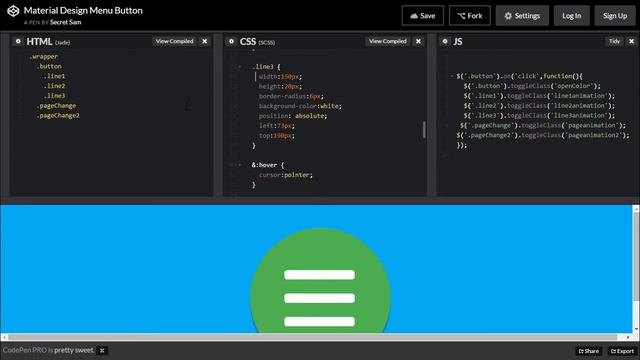This screenshot has height=360, width=640.
Task: Click the position: absolute CSS line
Action: tap(293, 116)
